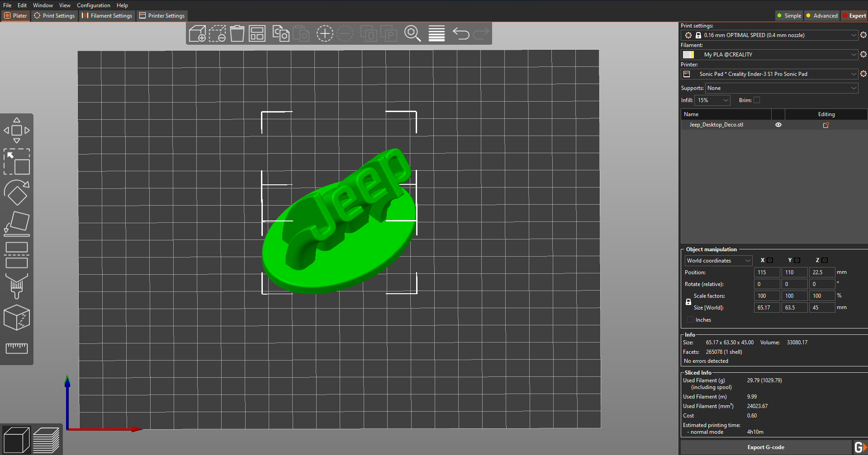Switch to 3D editor view cube
This screenshot has width=868, height=455.
16,440
